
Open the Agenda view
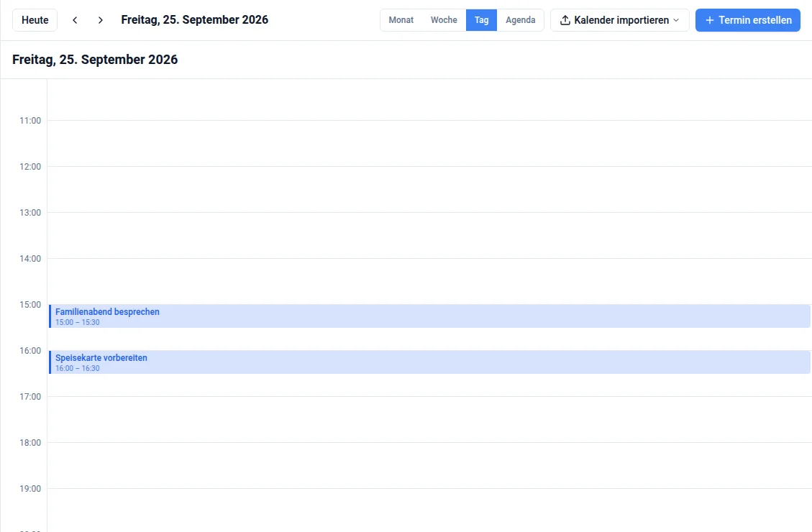521,20
